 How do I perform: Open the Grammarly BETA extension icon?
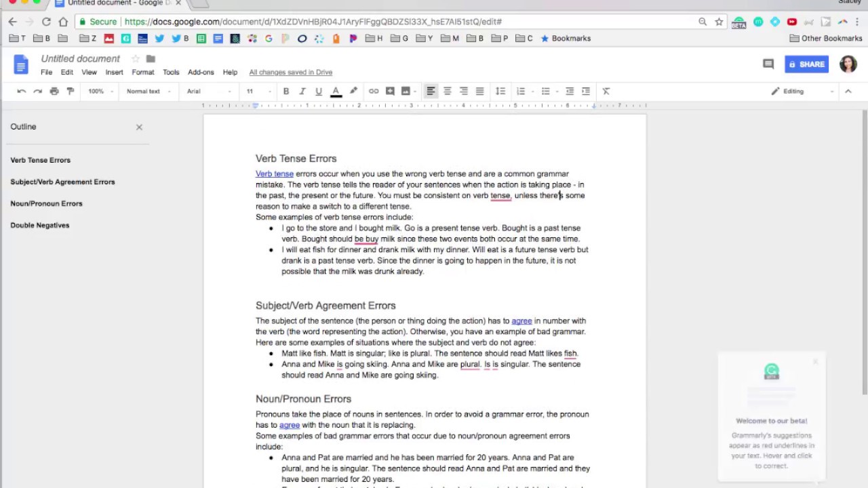[x=738, y=22]
